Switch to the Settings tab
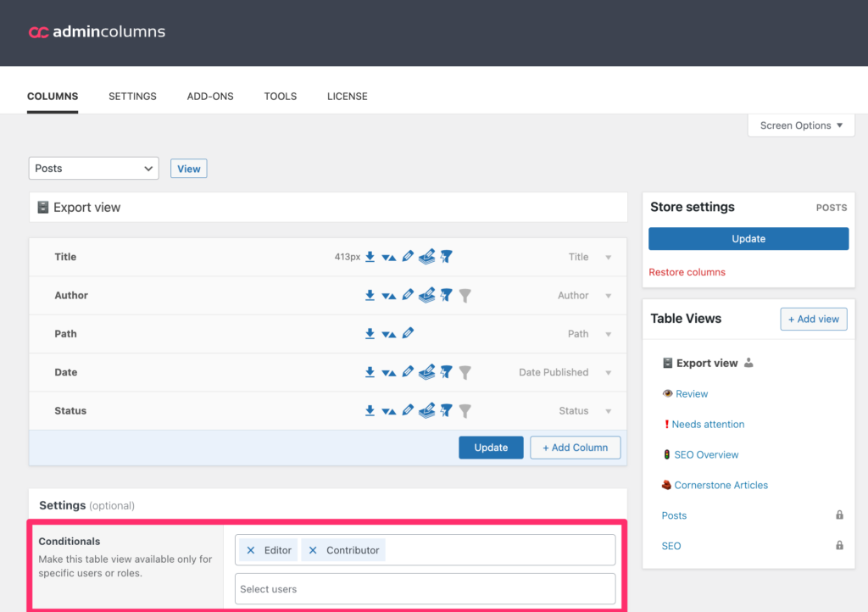This screenshot has height=612, width=868. pyautogui.click(x=132, y=97)
